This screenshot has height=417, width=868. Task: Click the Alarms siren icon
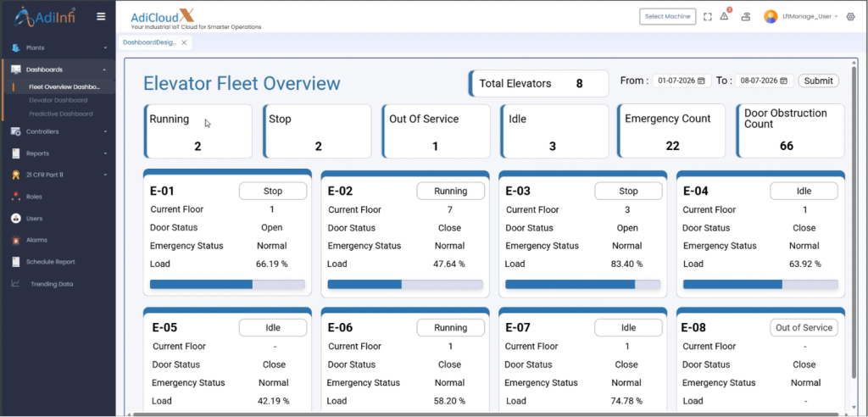pos(15,241)
